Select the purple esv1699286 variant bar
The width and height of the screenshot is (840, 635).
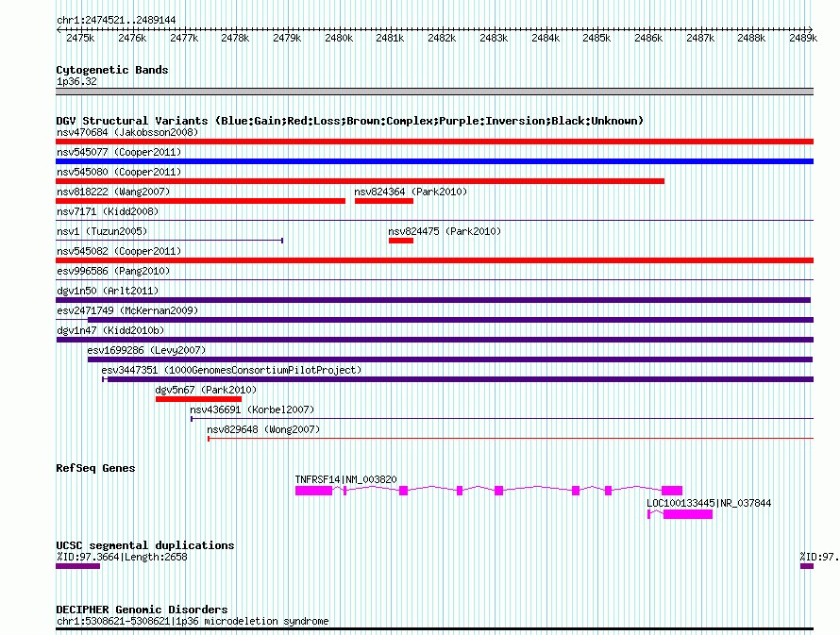pyautogui.click(x=450, y=359)
